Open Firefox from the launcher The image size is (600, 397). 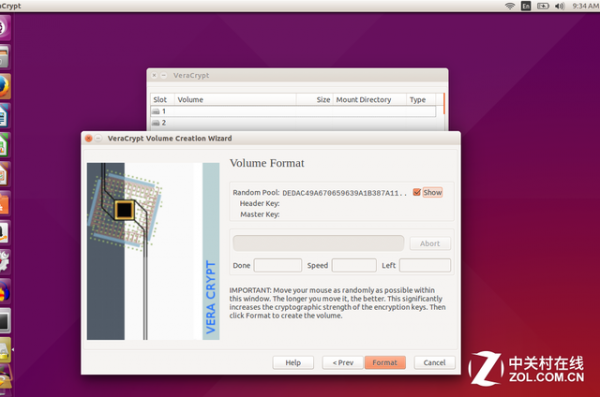[4, 87]
